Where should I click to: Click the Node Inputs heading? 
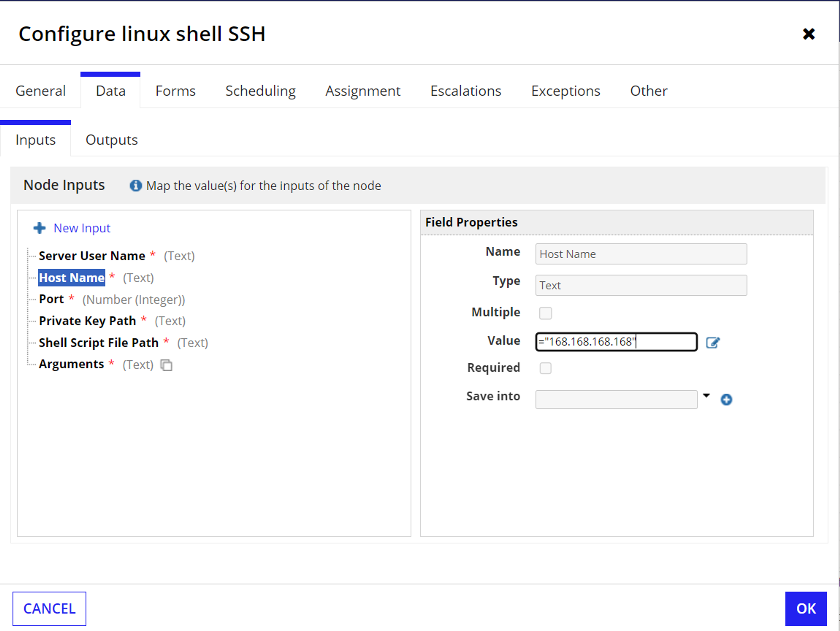coord(64,185)
